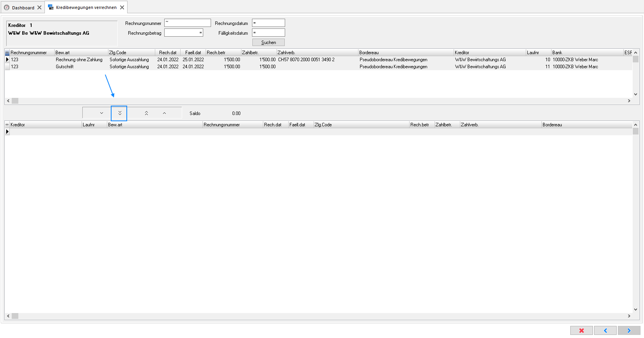This screenshot has height=338, width=644.
Task: Click upper table's vertical scroll down arrow
Action: tap(635, 94)
